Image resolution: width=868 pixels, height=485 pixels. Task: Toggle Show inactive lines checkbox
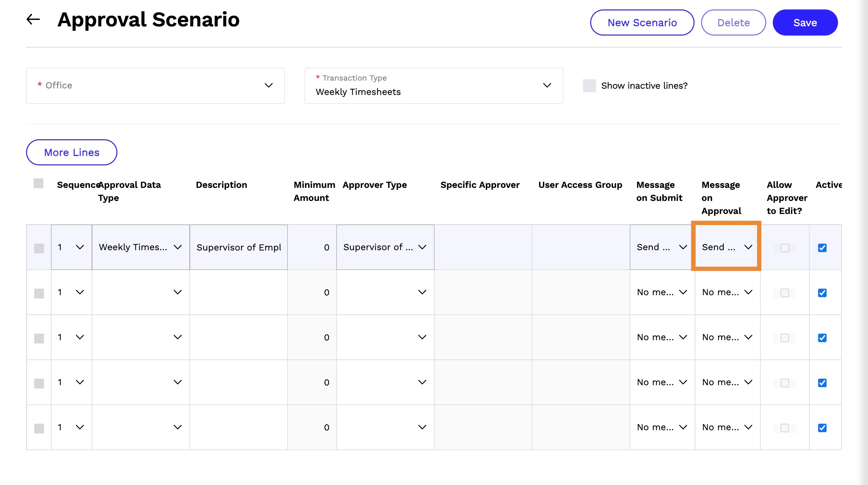click(x=589, y=85)
